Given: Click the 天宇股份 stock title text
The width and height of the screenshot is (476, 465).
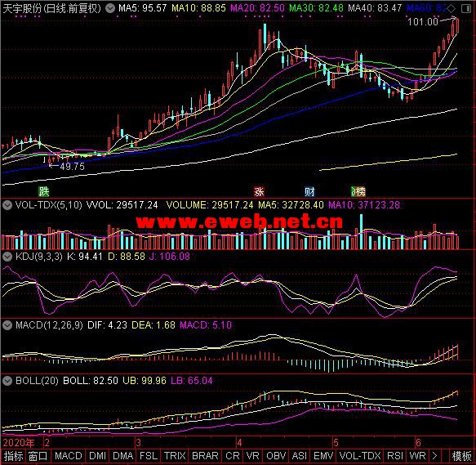Looking at the screenshot, I should click(x=21, y=8).
